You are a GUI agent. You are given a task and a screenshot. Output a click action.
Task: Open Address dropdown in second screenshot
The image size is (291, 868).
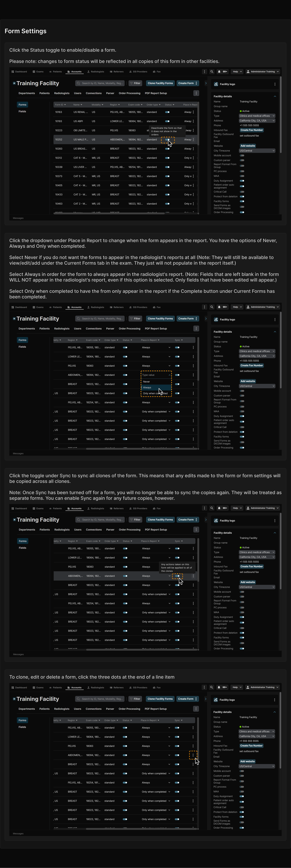257,356
